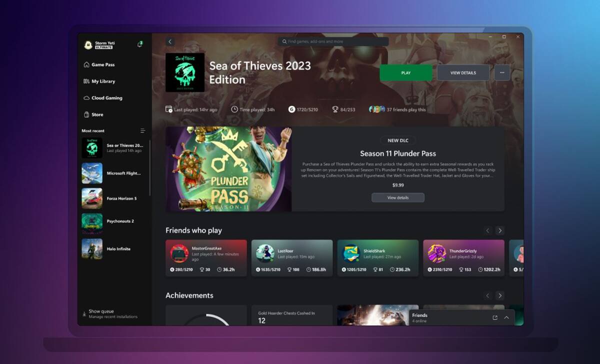
Task: Show next friends with right arrow
Action: [x=500, y=230]
